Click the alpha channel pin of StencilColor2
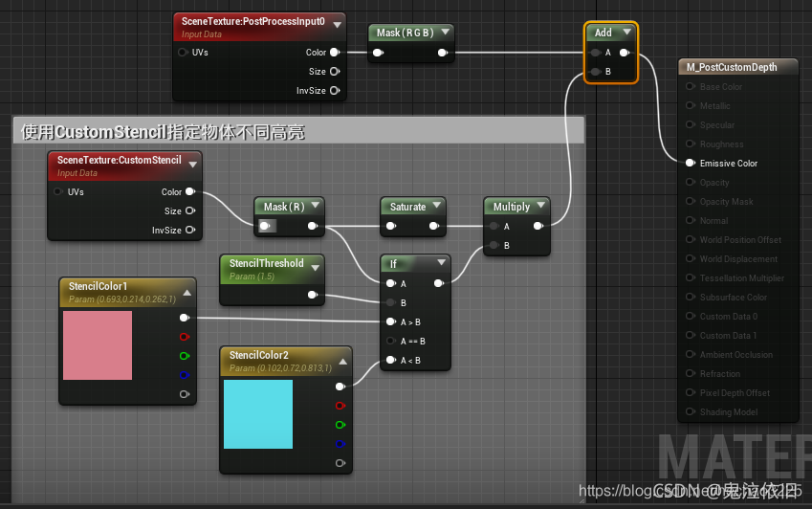812x509 pixels. (340, 463)
